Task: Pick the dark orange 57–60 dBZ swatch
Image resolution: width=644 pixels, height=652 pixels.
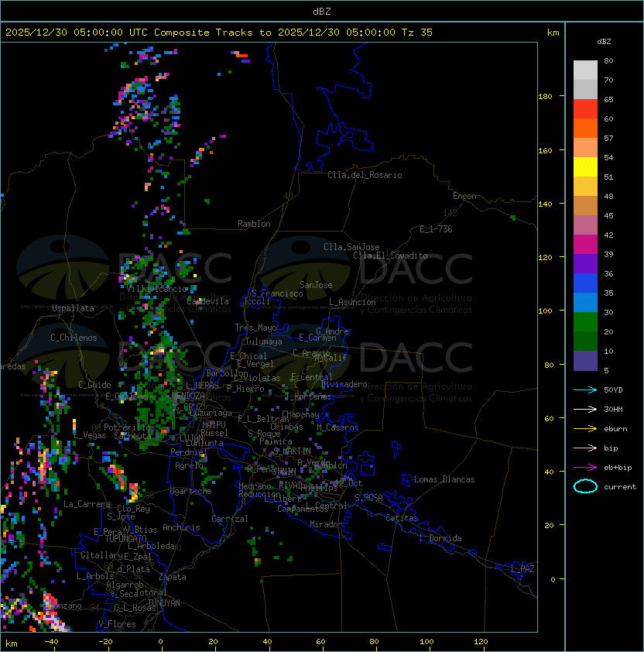Action: 585,128
